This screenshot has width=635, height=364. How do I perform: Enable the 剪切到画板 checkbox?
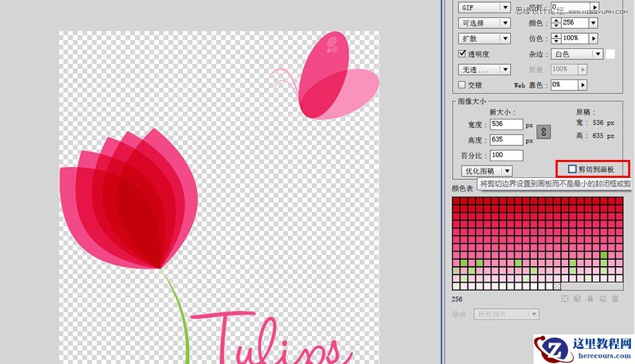(572, 169)
